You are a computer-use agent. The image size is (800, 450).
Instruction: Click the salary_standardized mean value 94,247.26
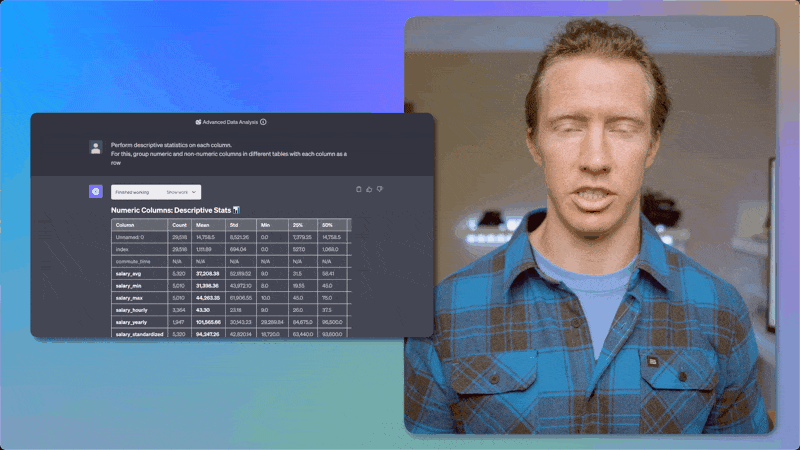208,334
